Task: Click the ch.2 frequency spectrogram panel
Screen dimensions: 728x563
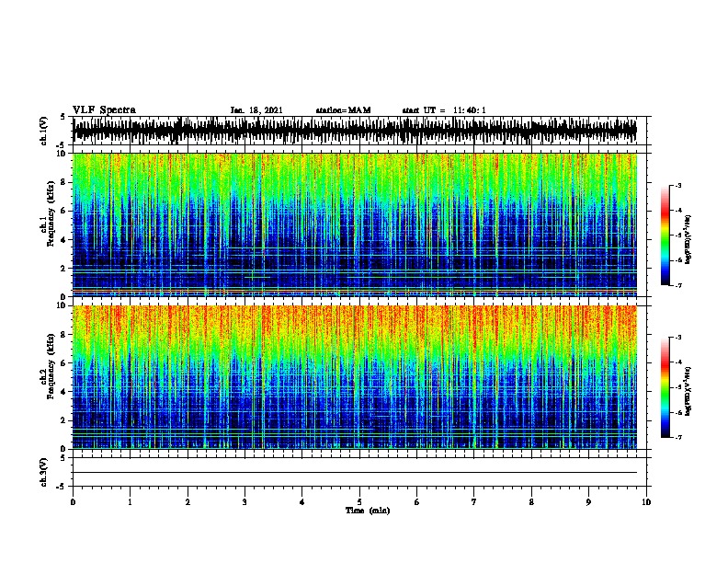Action: (355, 377)
